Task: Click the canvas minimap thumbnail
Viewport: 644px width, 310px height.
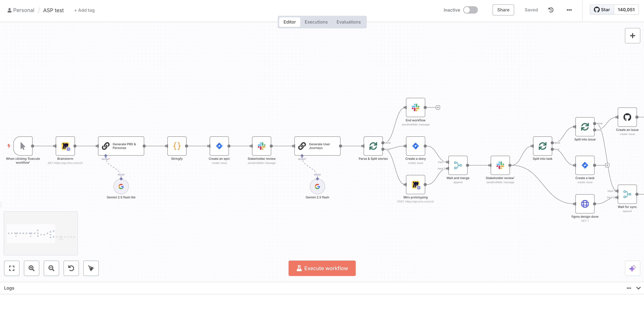Action: 41,233
